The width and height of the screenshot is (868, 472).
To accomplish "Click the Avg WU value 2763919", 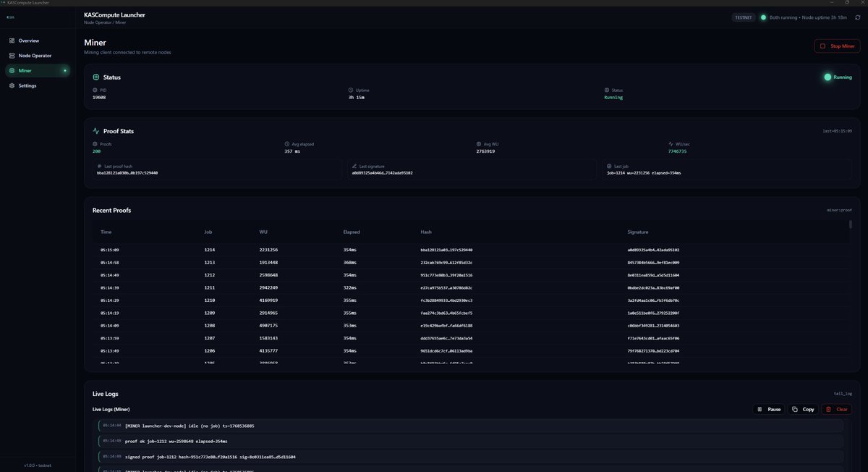I will click(x=486, y=151).
